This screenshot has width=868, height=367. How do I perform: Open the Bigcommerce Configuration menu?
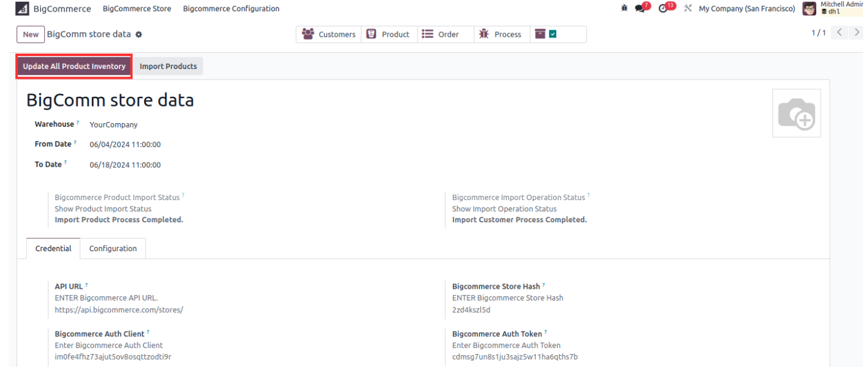point(231,9)
